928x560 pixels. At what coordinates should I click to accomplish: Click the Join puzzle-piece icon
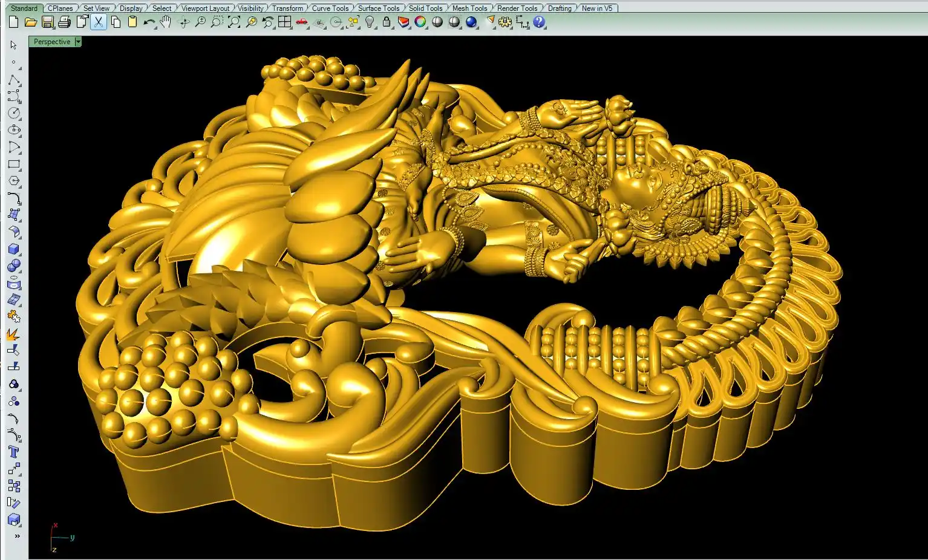pos(14,316)
